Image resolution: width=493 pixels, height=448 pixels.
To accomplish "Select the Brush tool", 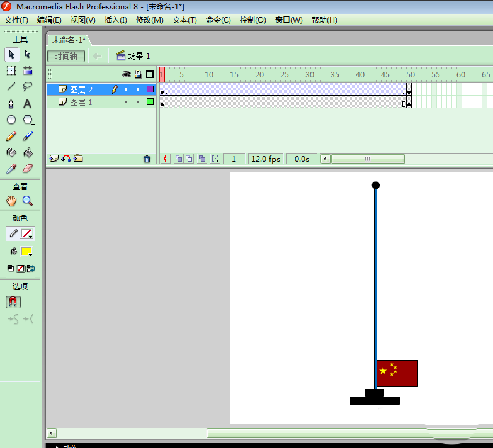I will click(x=28, y=136).
